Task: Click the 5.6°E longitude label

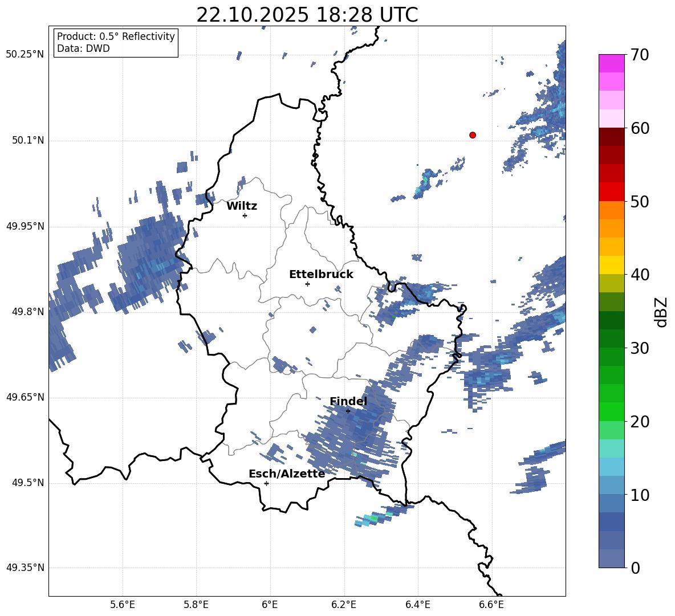Action: 123,605
